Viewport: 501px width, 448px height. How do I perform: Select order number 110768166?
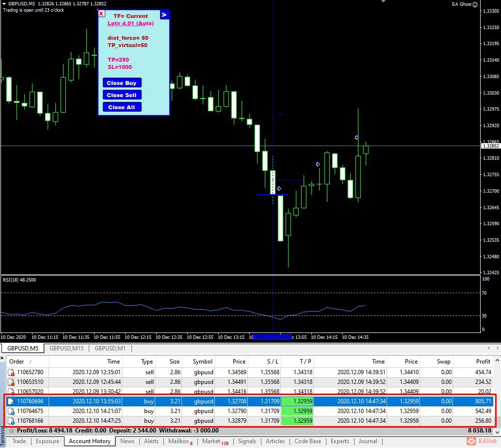[x=31, y=420]
